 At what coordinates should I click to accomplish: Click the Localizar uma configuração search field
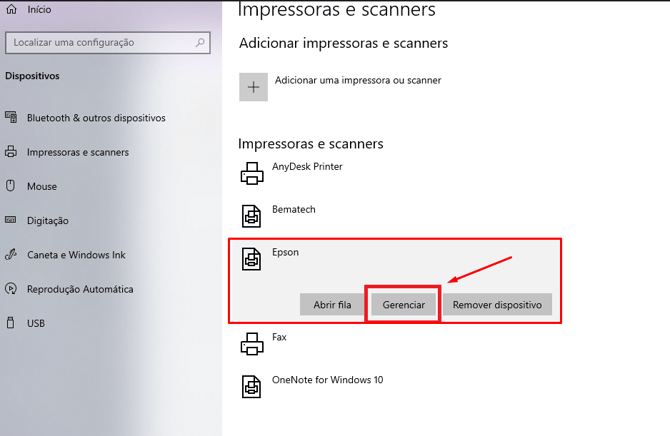100,43
